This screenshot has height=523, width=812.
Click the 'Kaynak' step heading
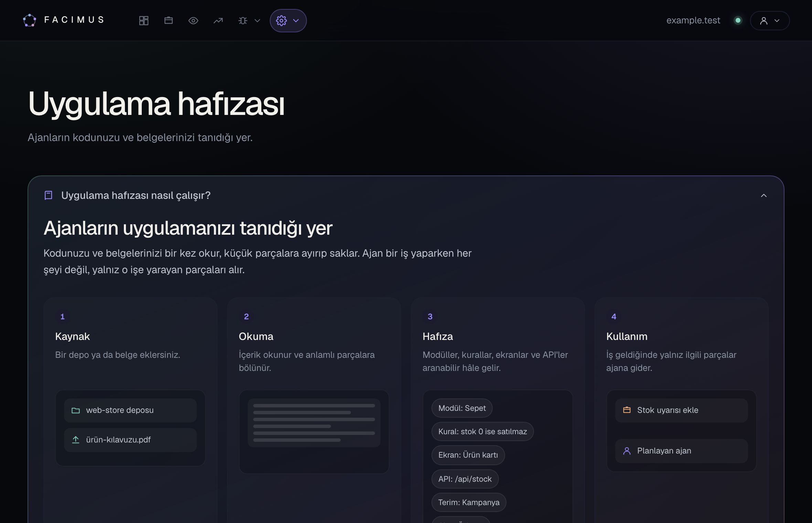tap(72, 337)
